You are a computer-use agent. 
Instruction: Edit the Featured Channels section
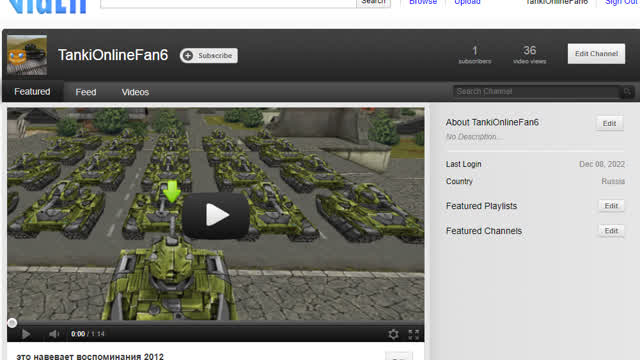611,231
